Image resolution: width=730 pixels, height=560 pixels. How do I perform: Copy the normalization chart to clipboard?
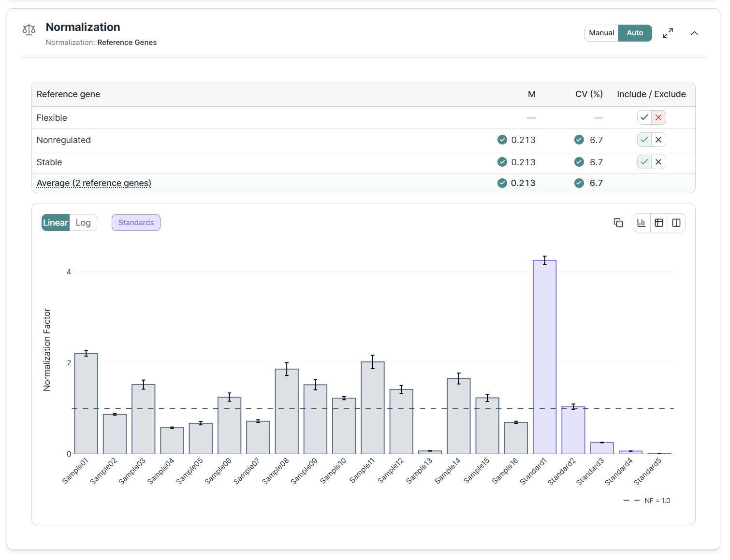[618, 222]
